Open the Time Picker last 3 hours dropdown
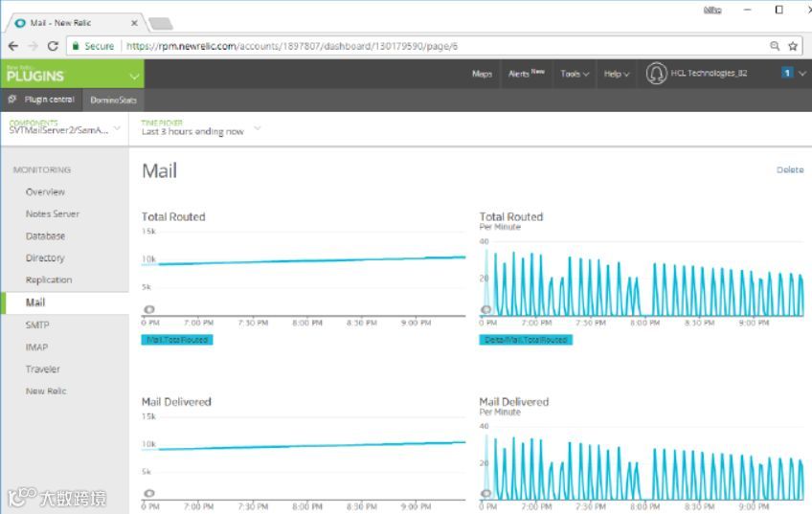The width and height of the screenshot is (812, 514). tap(201, 128)
